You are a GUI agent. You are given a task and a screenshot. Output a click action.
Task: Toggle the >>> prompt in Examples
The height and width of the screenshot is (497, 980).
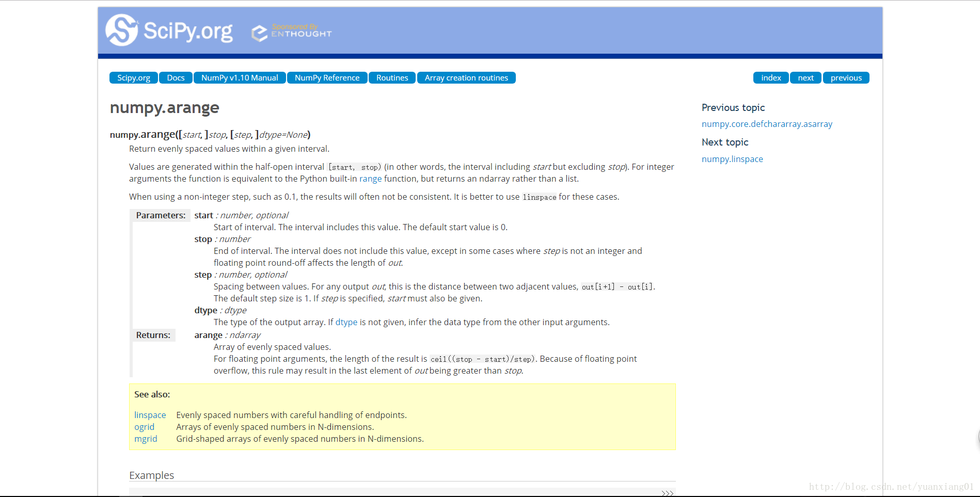pos(667,493)
